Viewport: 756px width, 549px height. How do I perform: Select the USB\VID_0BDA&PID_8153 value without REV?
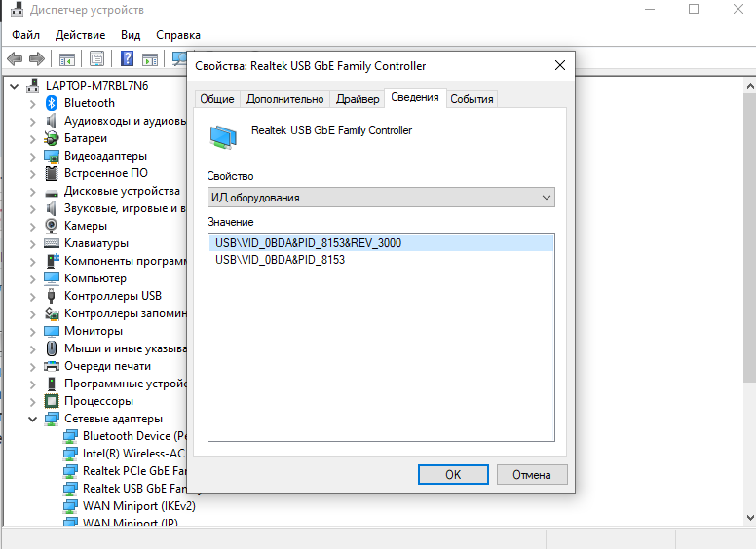click(281, 260)
